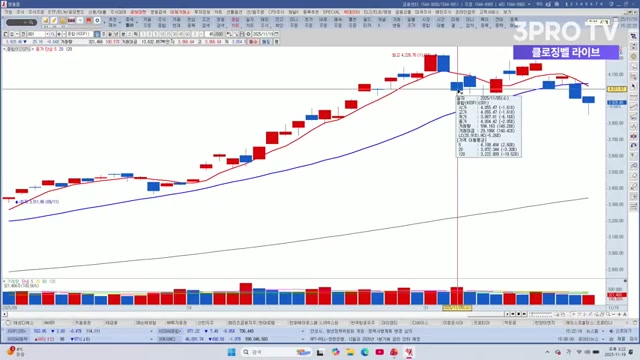Click the red flag icon in the top toolbar
Screen dimensions: 640x360
click(x=89, y=20)
